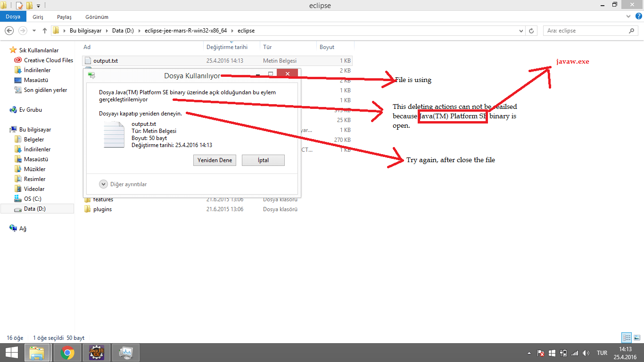Screen dimensions: 644x362
Task: Select the plugins folder
Action: (x=102, y=209)
